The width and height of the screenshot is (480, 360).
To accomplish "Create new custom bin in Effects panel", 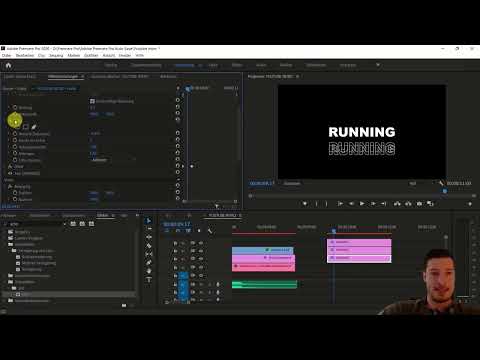I will pos(124,305).
